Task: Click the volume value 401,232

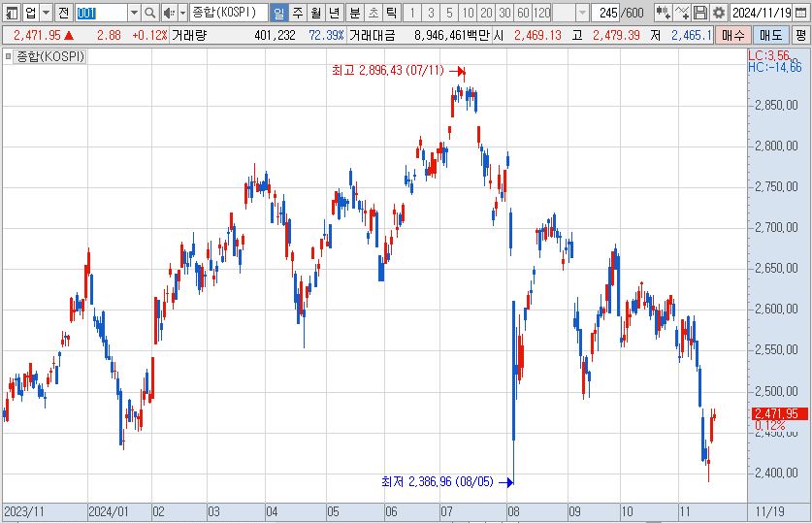Action: [275, 35]
